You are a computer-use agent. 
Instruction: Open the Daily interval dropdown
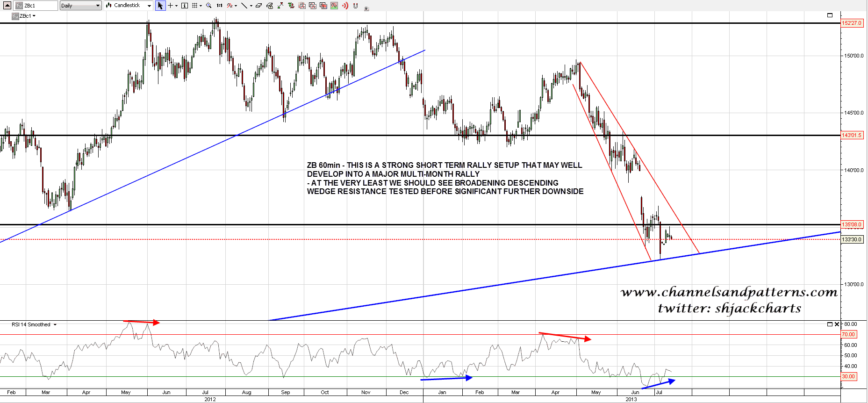pos(80,6)
